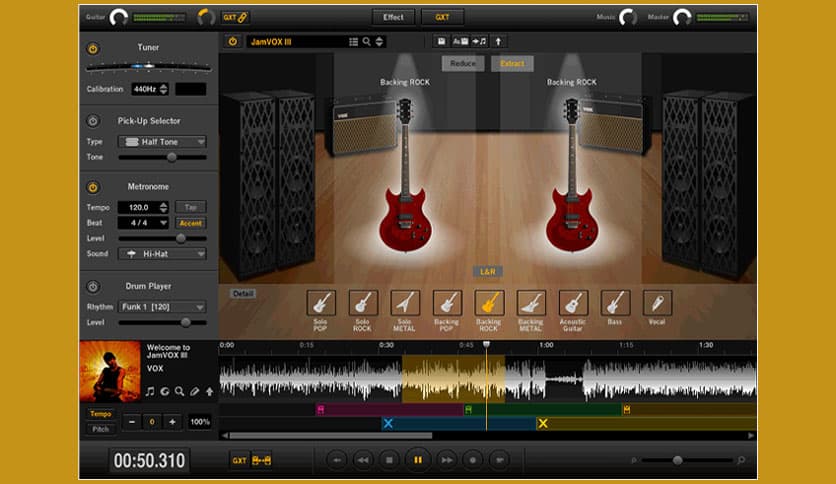Click the music note icon under the VOX track info
This screenshot has height=484, width=836.
pos(150,392)
